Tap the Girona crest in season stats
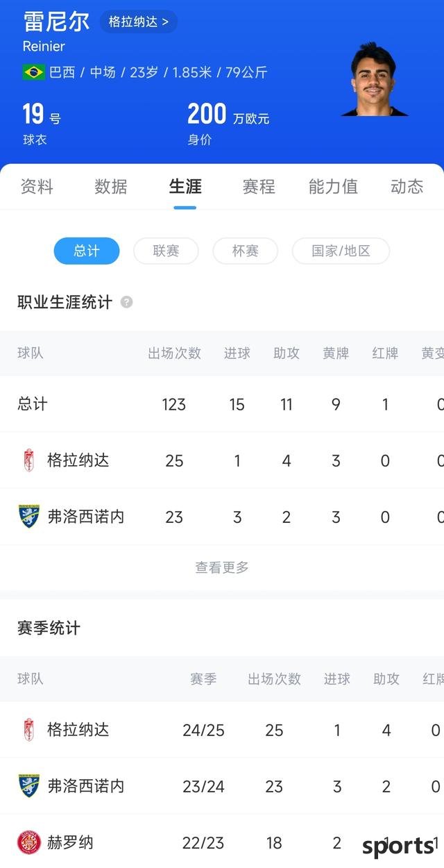This screenshot has height=868, width=444. 29,842
